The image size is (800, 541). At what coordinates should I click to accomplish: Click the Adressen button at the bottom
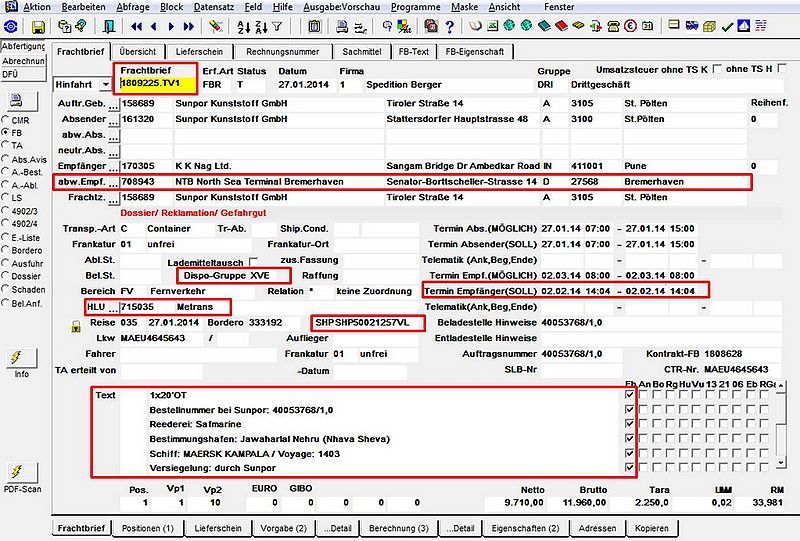coord(597,528)
